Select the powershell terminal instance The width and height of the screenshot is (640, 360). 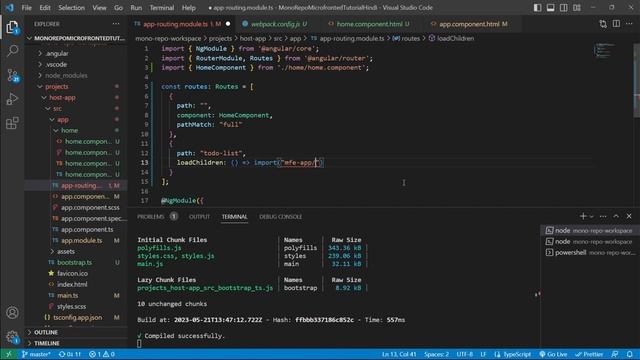point(590,253)
